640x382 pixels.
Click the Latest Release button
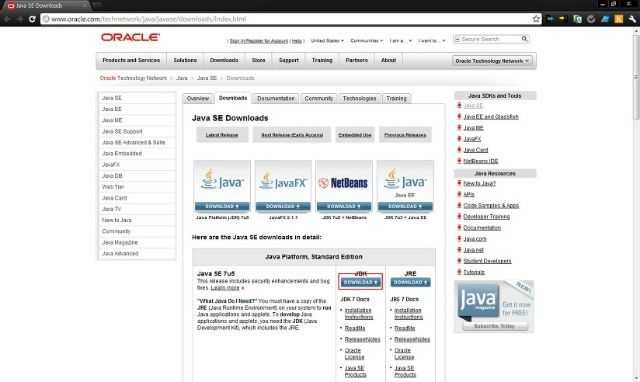(222, 135)
